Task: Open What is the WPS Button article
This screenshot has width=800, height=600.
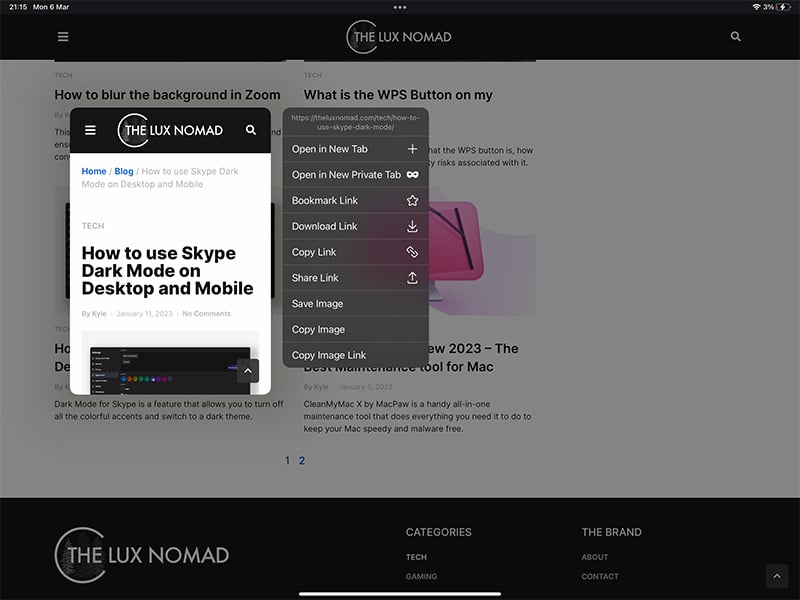Action: tap(398, 95)
